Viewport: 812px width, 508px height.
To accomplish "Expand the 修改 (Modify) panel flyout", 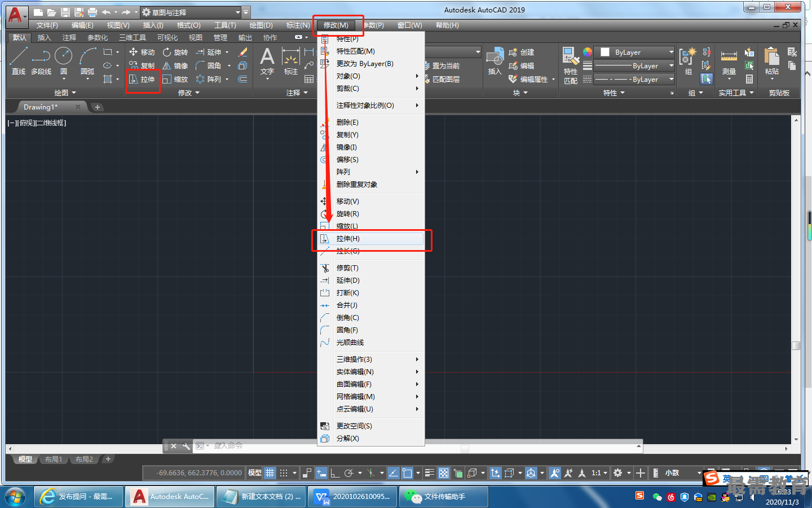I will (x=189, y=93).
